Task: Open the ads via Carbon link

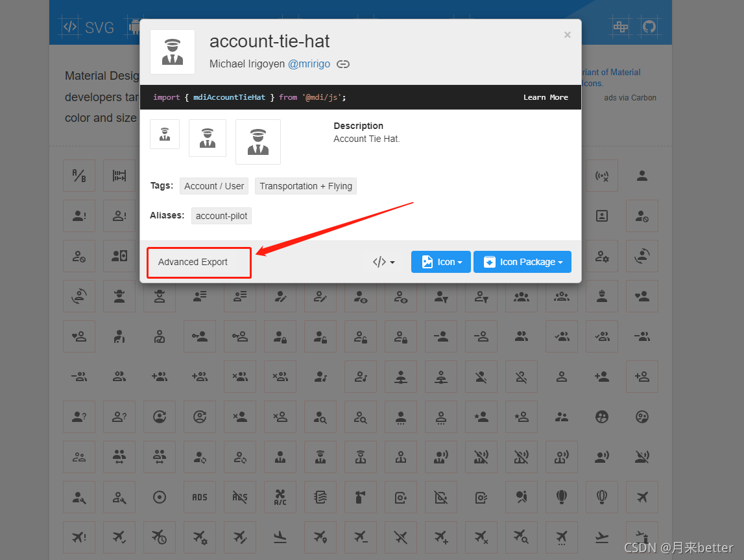Action: point(630,98)
